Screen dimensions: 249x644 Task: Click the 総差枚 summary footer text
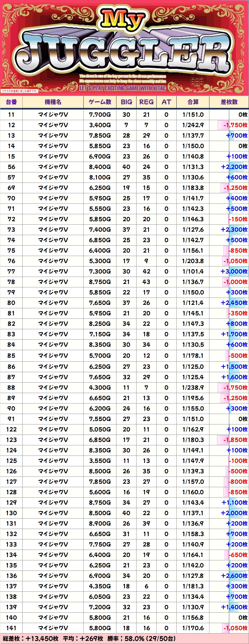[31, 639]
